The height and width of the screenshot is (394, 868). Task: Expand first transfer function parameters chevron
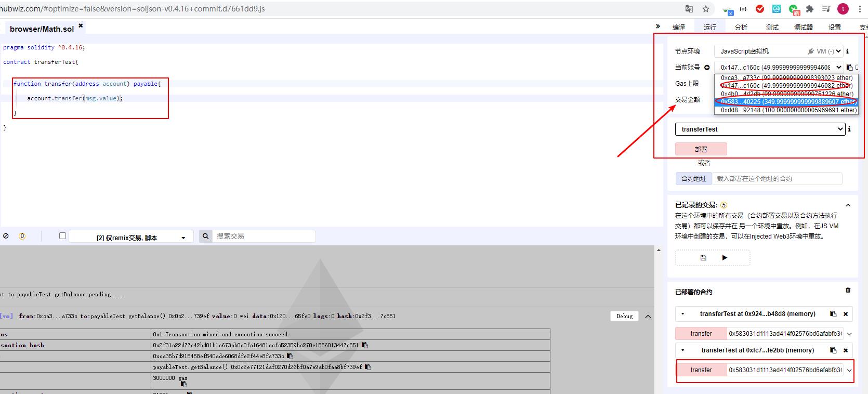[849, 334]
